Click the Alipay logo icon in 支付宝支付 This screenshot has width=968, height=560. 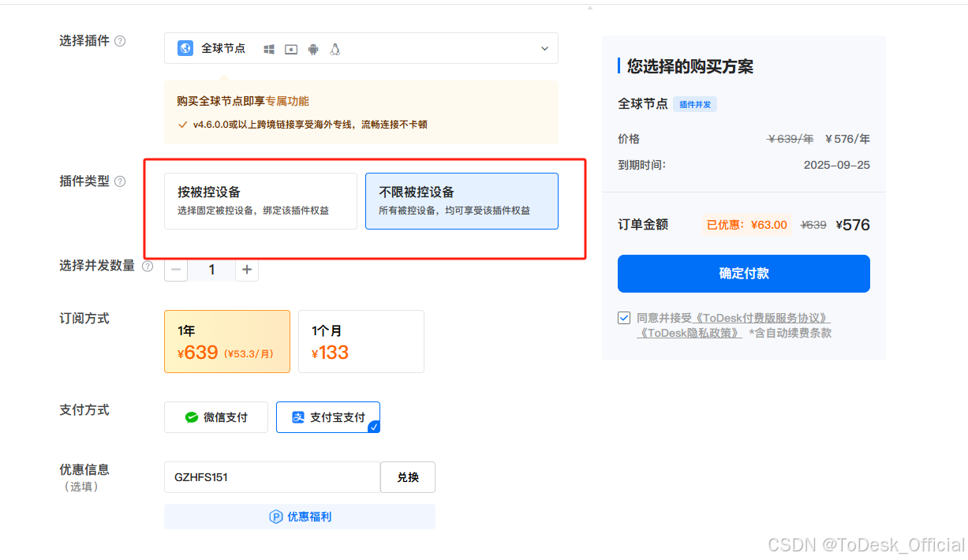pyautogui.click(x=298, y=417)
